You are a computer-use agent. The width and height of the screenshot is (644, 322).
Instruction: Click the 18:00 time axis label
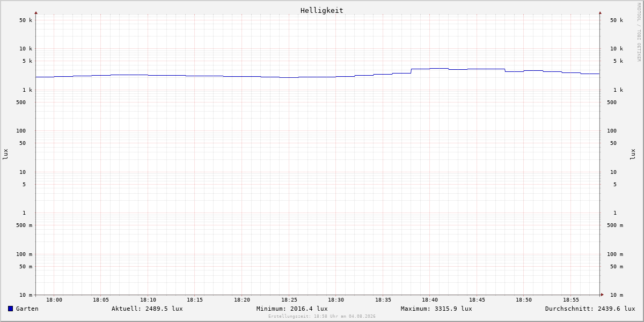pyautogui.click(x=54, y=300)
